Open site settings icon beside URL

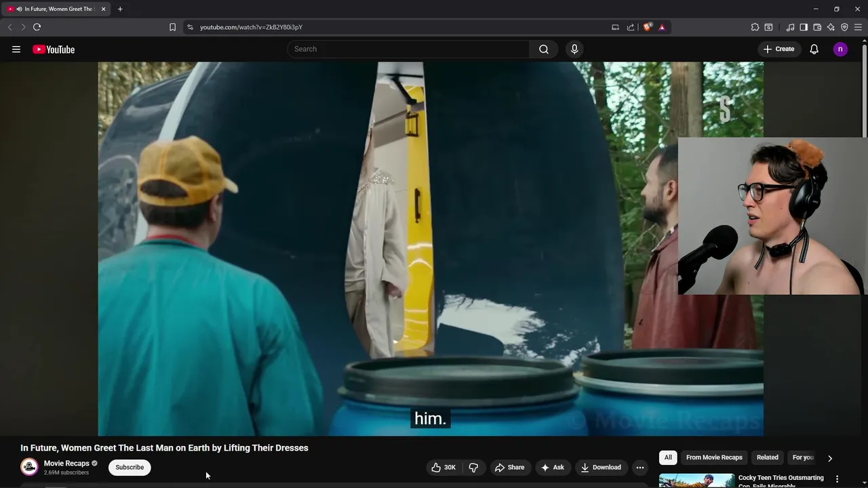[190, 27]
